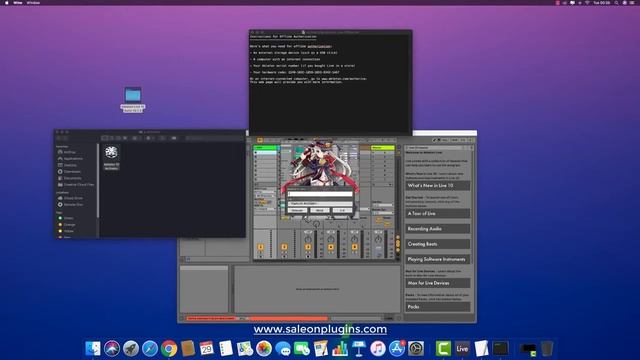Screen dimensions: 640x360
Task: Open Keynote from the dock
Action: point(359,349)
